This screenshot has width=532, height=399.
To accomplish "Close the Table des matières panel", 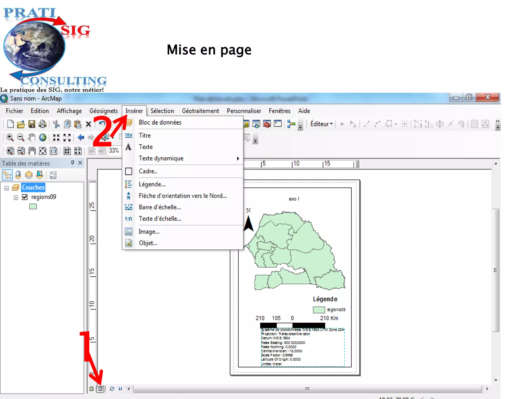I will tap(80, 163).
